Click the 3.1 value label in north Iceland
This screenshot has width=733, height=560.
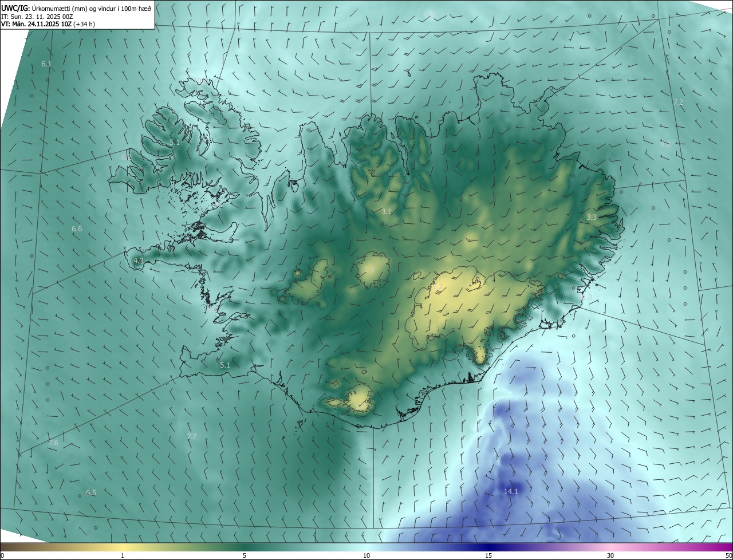coord(387,212)
